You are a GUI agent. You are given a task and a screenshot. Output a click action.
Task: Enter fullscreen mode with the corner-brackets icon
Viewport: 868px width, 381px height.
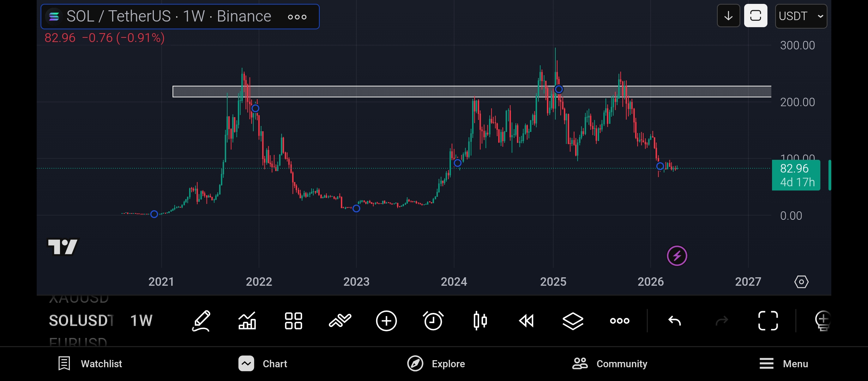[768, 321]
